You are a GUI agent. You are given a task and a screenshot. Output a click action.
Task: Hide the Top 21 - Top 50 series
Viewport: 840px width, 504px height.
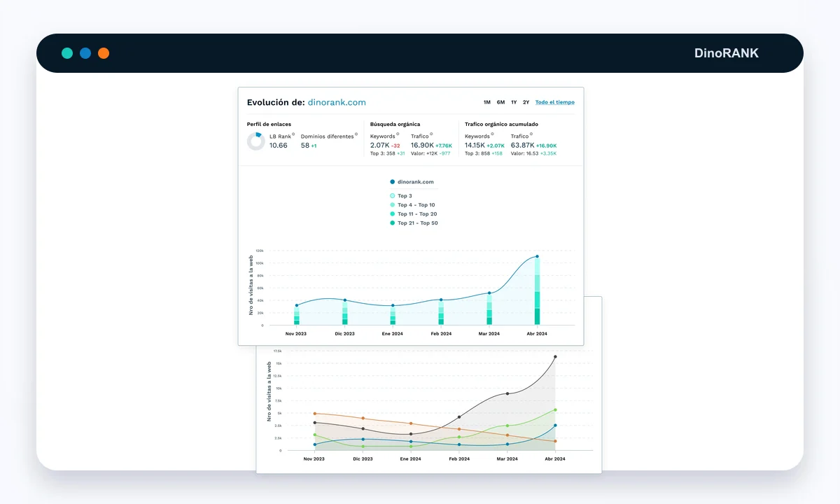point(414,223)
